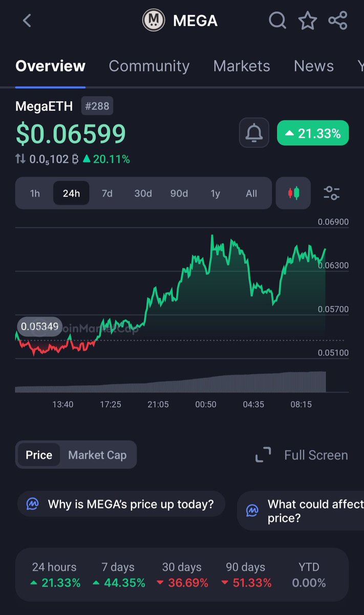Tap the $0.06599 price value
364x615 pixels.
[x=71, y=134]
